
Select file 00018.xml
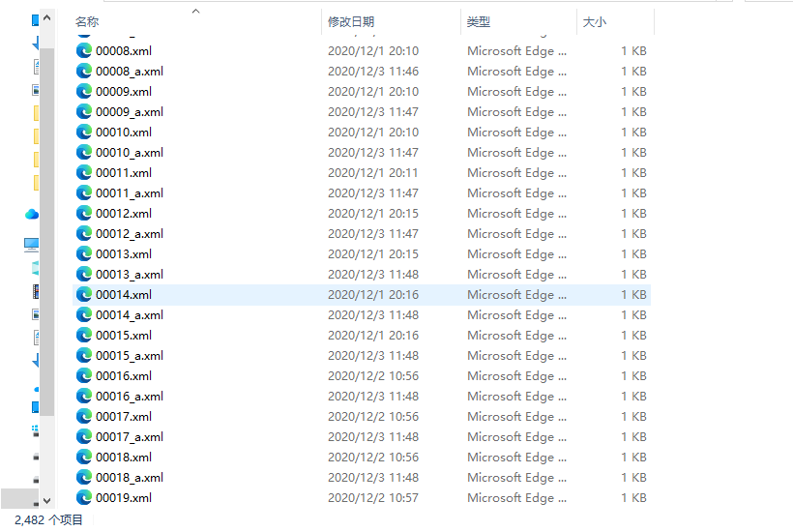124,458
